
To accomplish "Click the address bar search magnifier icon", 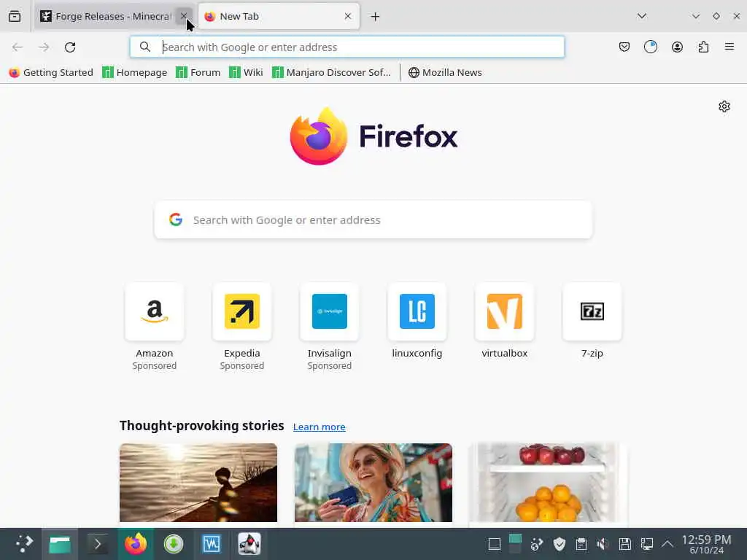I will point(145,47).
